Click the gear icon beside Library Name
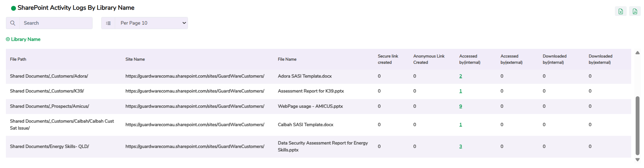 (x=8, y=39)
